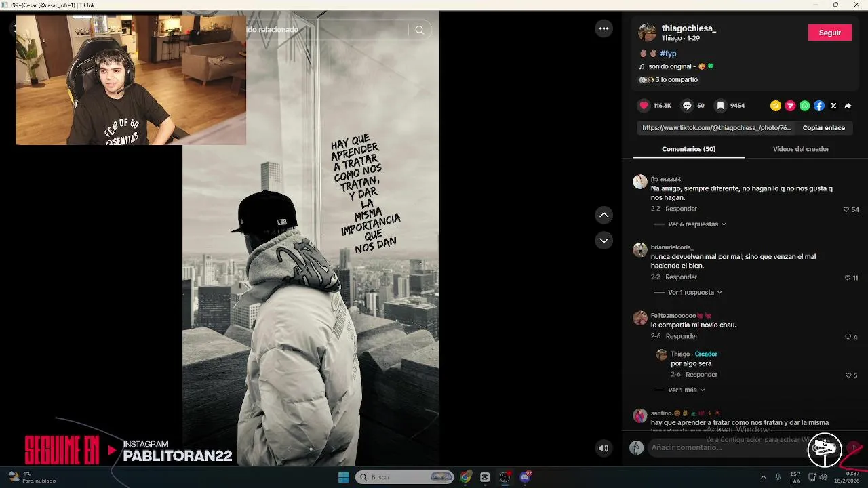868x488 pixels.
Task: Follow thiagochiesa_ with Seguir button
Action: click(829, 33)
